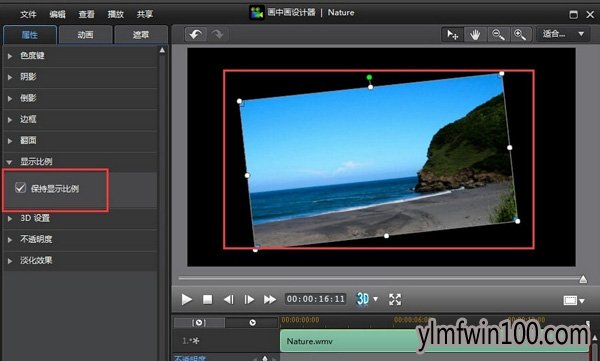Stop playback with the stop button
This screenshot has width=600, height=361.
click(207, 299)
